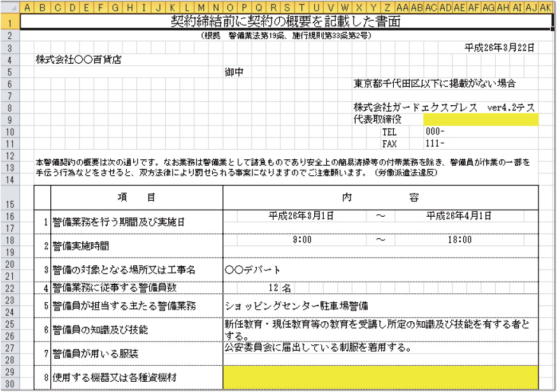
Task: Select column J via its header
Action: click(x=159, y=8)
